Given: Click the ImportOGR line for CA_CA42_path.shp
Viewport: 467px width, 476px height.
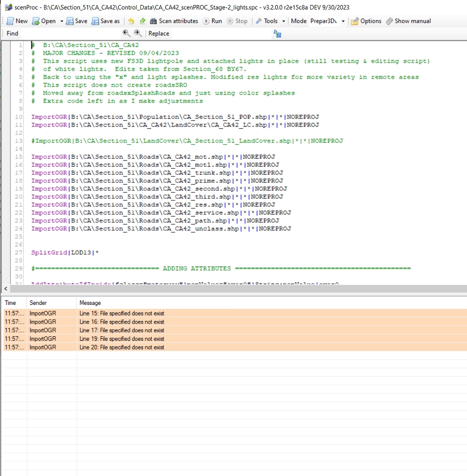Looking at the screenshot, I should pyautogui.click(x=155, y=221).
